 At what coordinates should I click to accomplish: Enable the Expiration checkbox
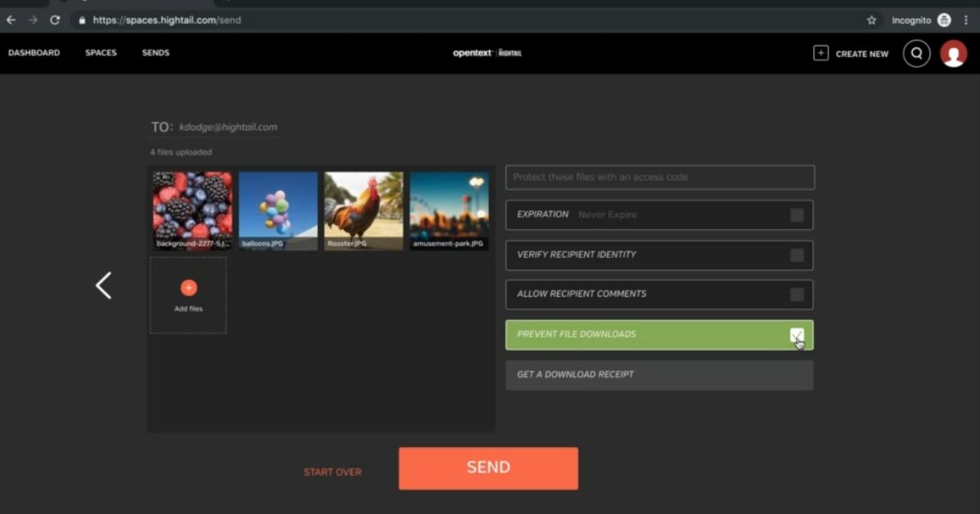coord(796,215)
